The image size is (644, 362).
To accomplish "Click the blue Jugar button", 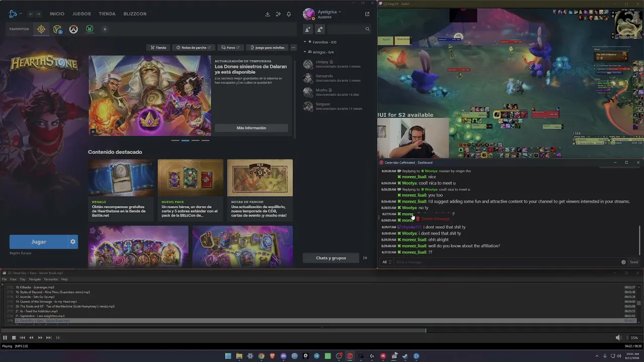I will tap(39, 242).
